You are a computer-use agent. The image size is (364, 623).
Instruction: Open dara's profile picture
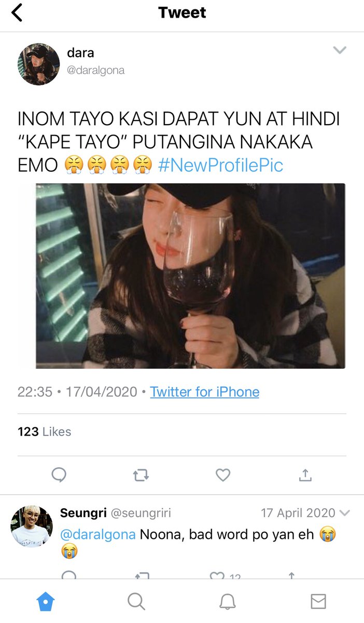pos(39,64)
